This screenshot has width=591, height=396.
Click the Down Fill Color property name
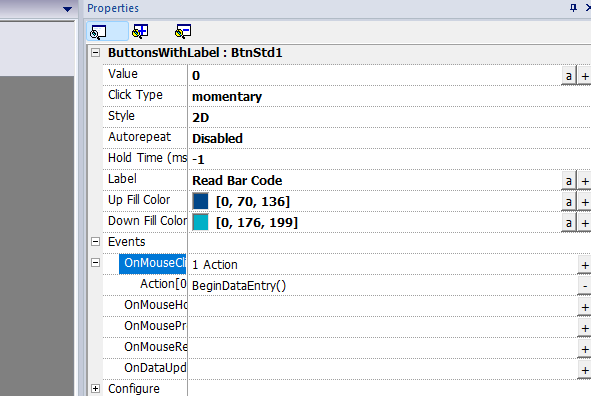(147, 221)
